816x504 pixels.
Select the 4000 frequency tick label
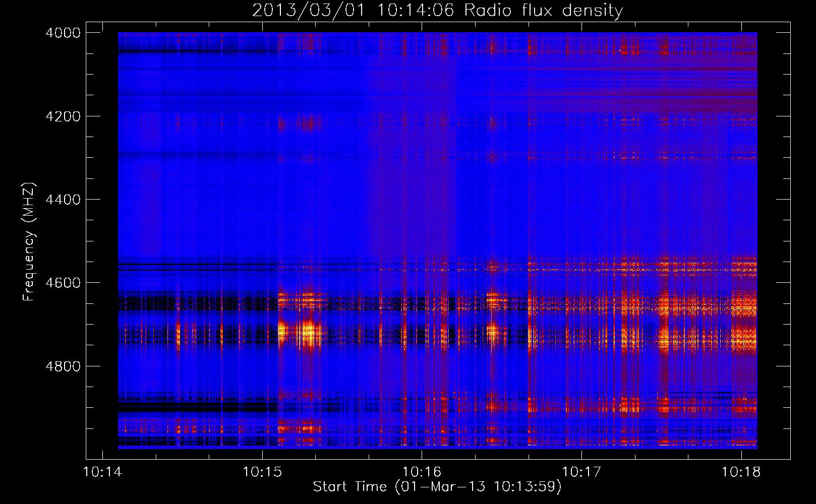[x=63, y=33]
